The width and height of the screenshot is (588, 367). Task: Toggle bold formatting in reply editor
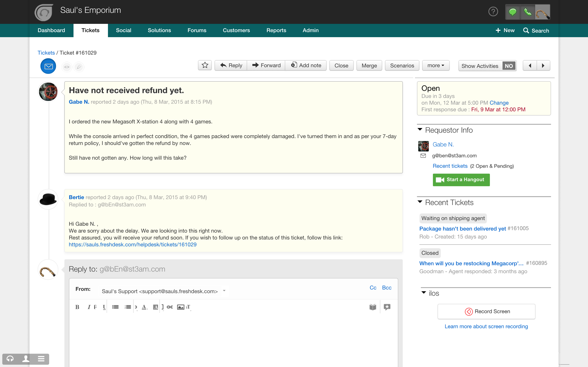[x=77, y=307]
